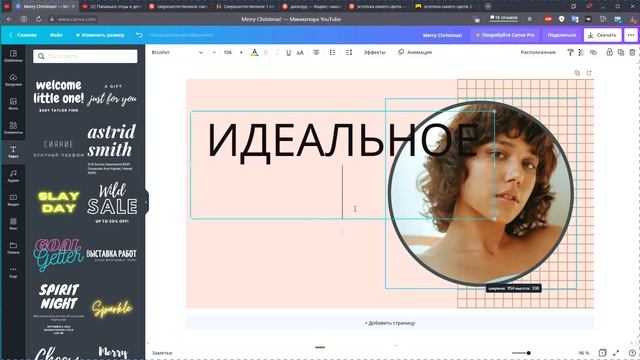
Task: Select the 'SPIRIT NIGHT' text template
Action: pos(59,308)
